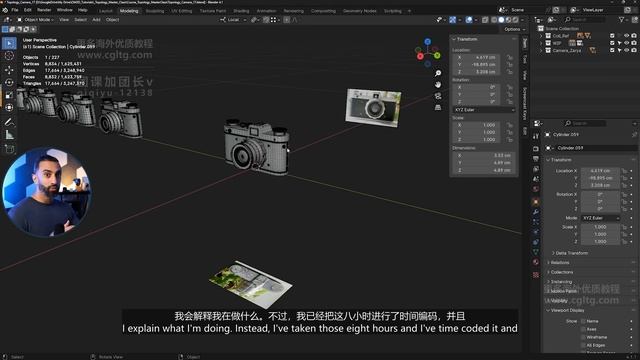
Task: Open XYZ Euler dropdown in sidebar
Action: point(484,110)
